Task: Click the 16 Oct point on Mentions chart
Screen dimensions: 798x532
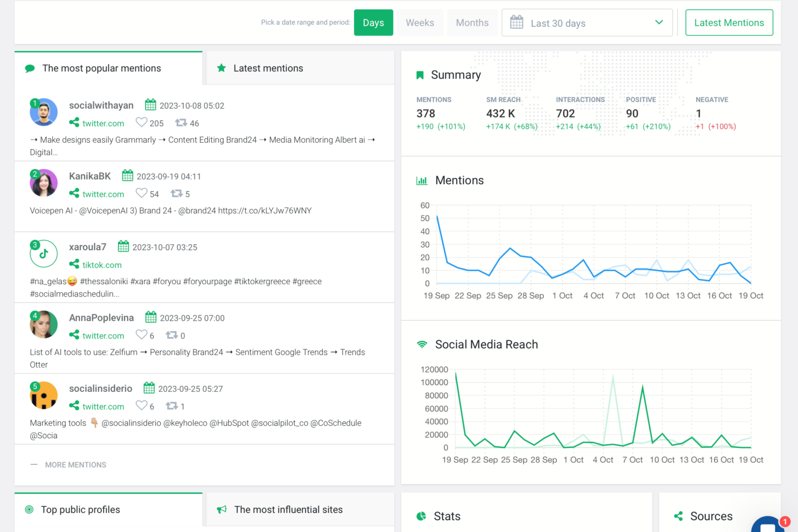Action: [720, 265]
